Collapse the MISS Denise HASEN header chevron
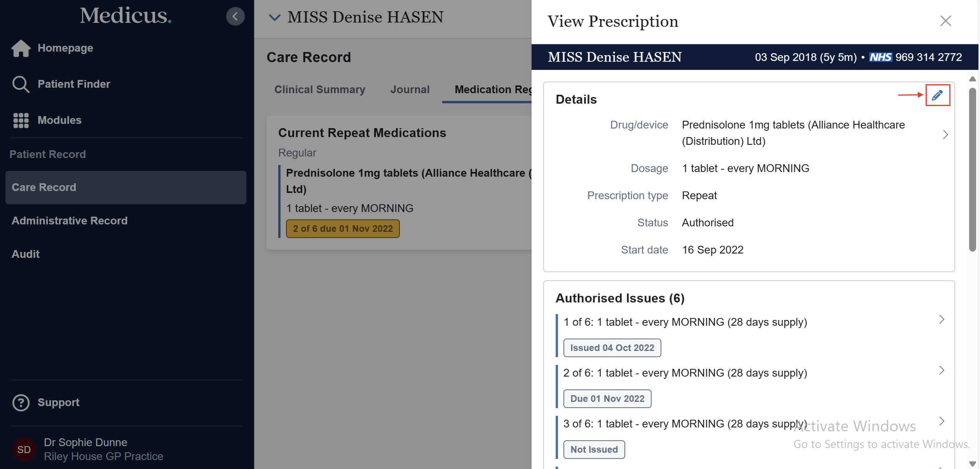980x469 pixels. pyautogui.click(x=275, y=17)
